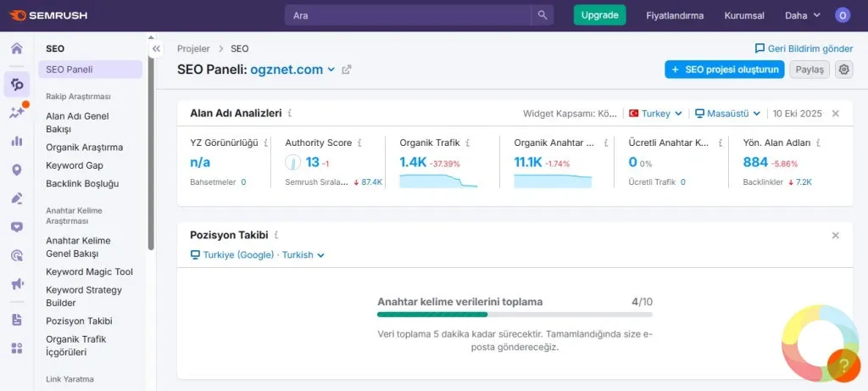Open the bar chart sidebar icon

17,141
